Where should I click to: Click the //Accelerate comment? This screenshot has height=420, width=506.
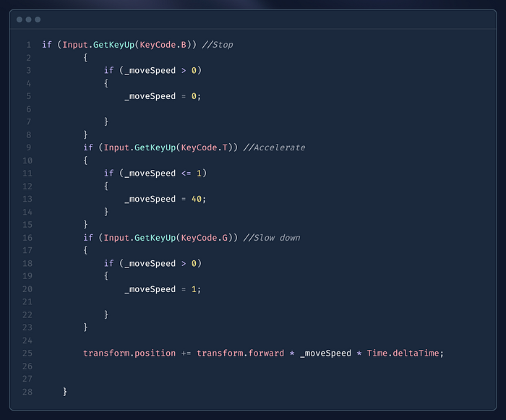(x=274, y=147)
